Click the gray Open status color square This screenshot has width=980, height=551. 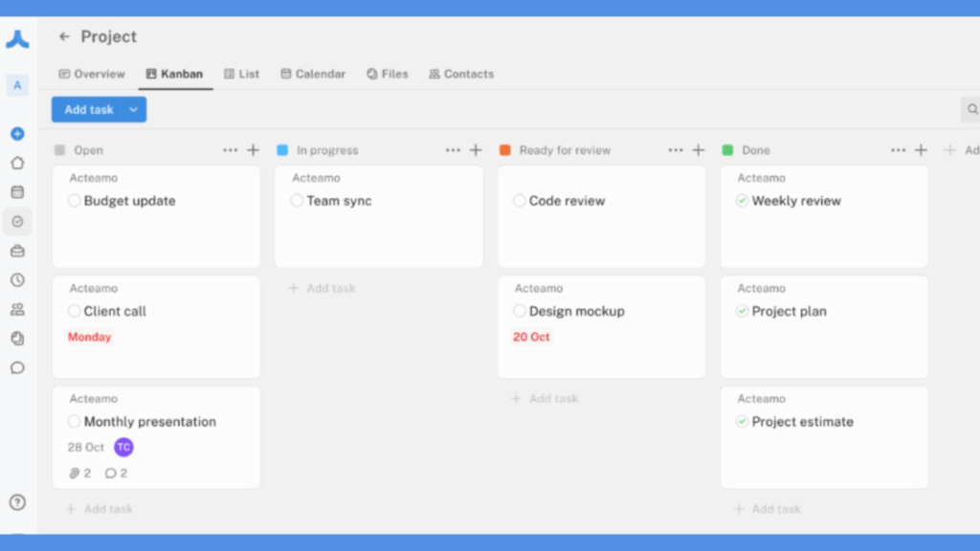pos(60,150)
